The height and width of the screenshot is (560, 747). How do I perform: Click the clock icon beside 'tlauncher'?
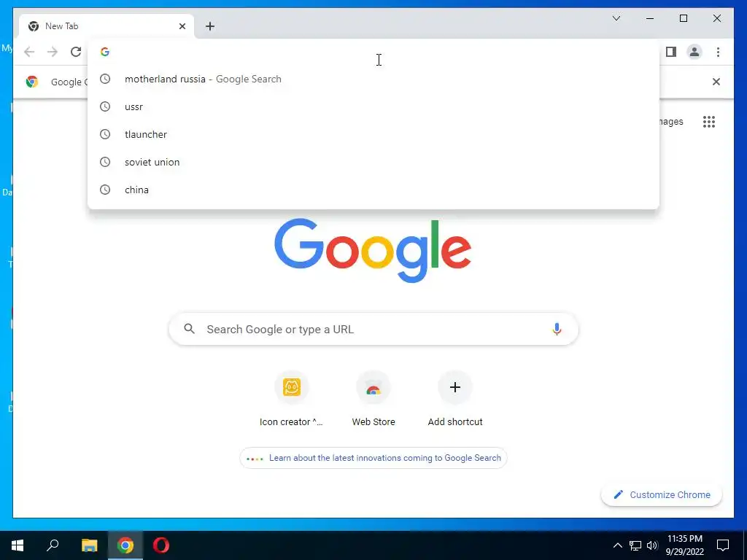[x=105, y=134]
